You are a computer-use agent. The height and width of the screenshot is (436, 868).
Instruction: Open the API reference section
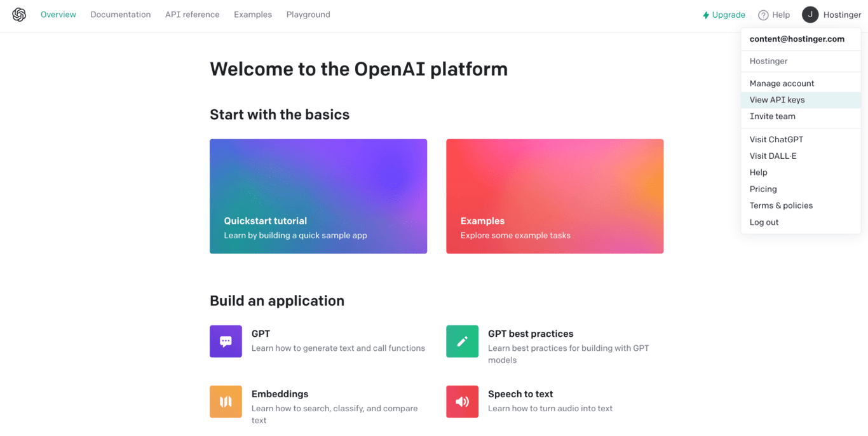pos(192,14)
